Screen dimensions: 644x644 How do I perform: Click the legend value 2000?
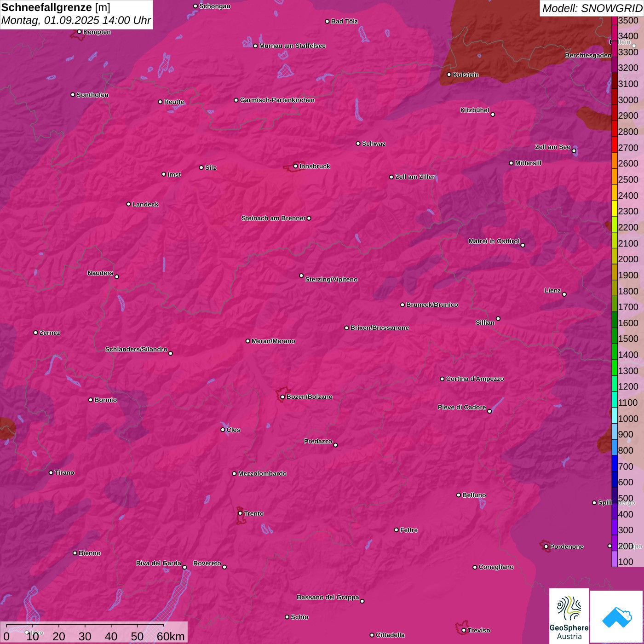click(x=628, y=259)
